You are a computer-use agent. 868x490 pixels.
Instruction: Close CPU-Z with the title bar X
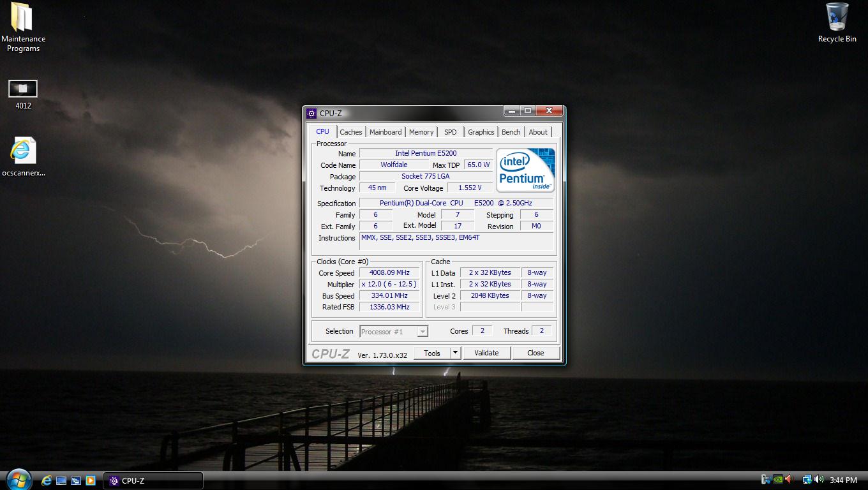550,111
